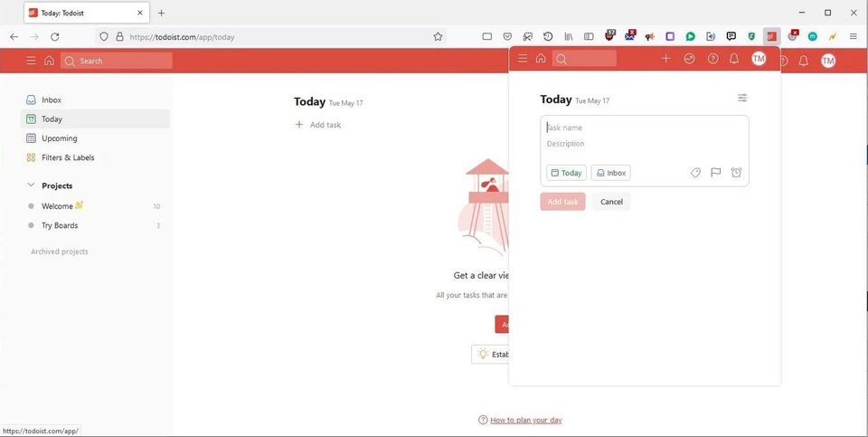Go home in the Todoist popup
The image size is (868, 437).
[x=541, y=58]
